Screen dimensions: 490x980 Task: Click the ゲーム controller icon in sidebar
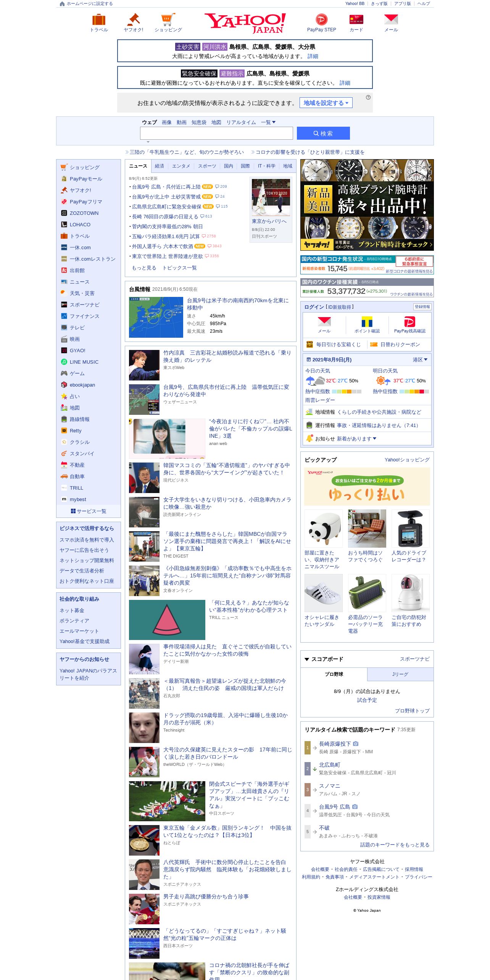point(64,373)
